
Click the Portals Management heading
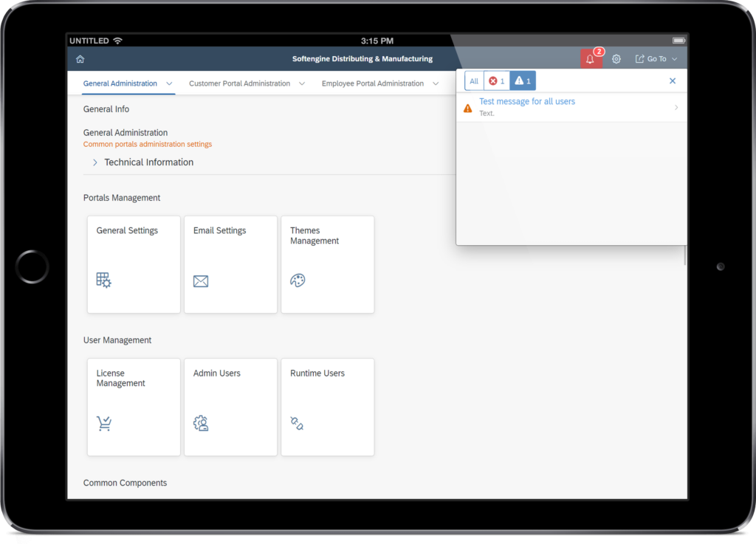coord(122,198)
